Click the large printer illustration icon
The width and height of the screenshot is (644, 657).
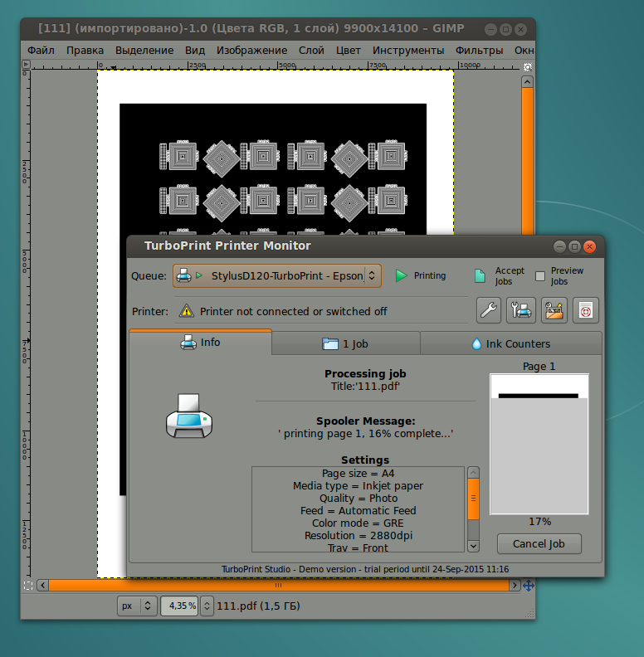click(x=189, y=416)
